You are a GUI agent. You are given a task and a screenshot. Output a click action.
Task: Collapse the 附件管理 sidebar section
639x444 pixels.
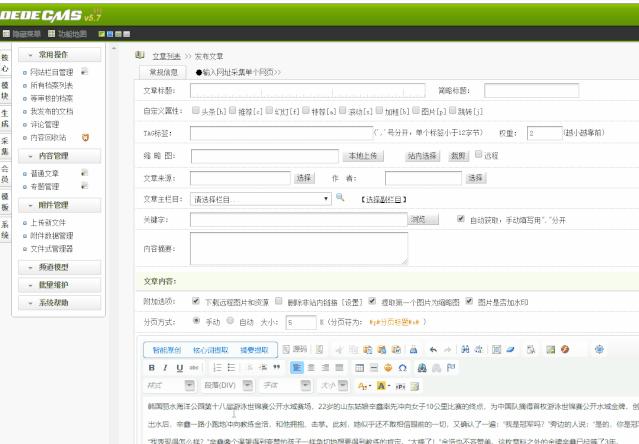[59, 205]
